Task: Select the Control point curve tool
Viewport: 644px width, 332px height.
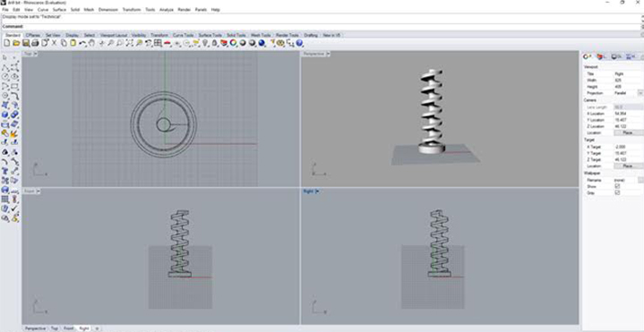Action: tap(15, 67)
